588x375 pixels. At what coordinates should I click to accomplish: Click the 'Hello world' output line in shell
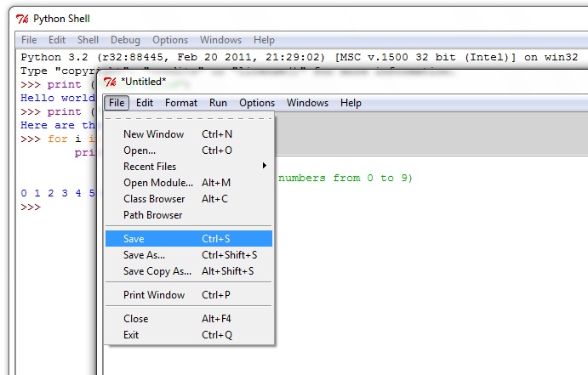58,98
